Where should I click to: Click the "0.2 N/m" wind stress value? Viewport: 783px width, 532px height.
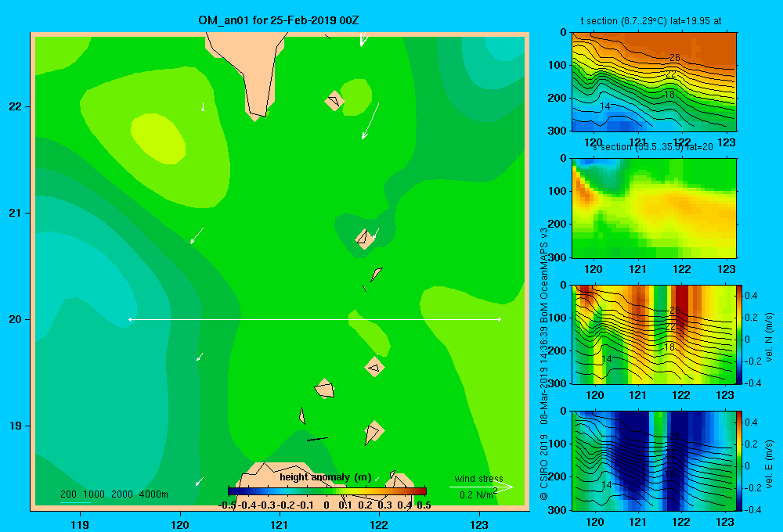[x=476, y=495]
